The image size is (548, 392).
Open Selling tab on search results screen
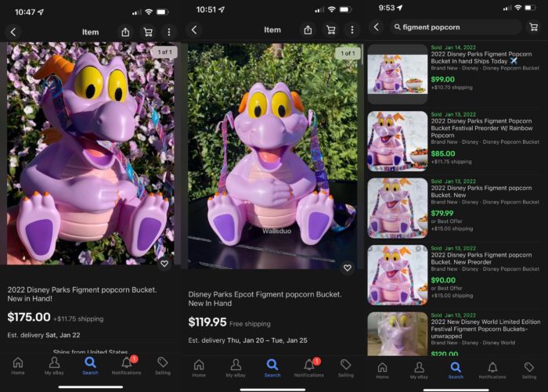click(529, 370)
